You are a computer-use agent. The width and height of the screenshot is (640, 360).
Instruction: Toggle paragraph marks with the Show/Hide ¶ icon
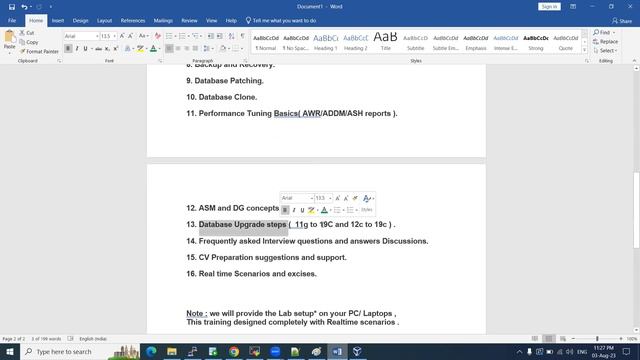pyautogui.click(x=242, y=36)
